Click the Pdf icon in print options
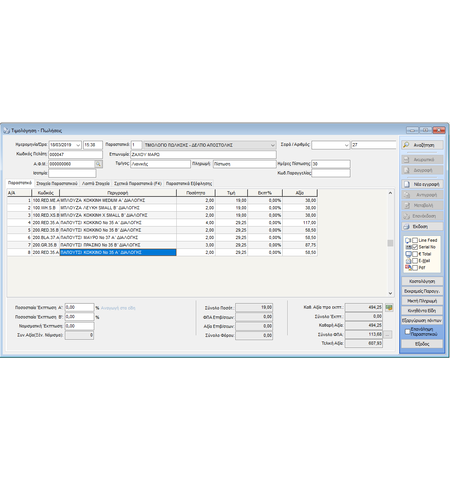The image size is (450, 480). click(x=408, y=268)
